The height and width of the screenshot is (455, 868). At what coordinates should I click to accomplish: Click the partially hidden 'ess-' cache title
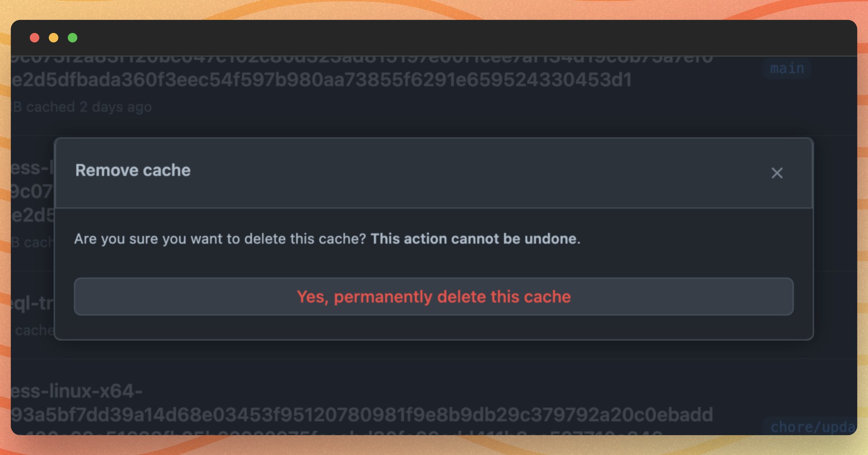(32, 168)
